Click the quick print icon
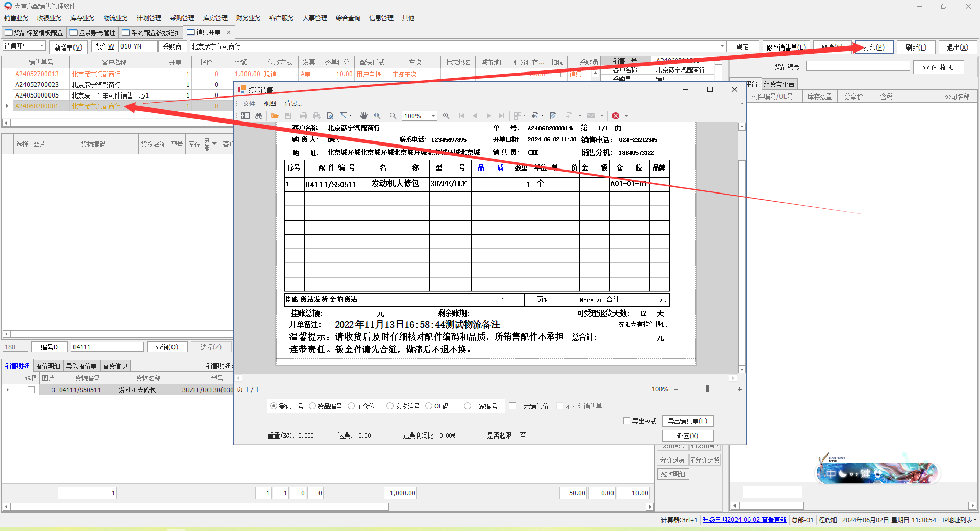 [316, 116]
